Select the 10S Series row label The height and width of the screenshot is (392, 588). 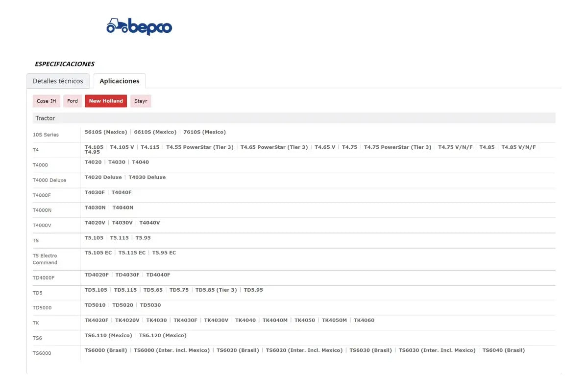(46, 135)
